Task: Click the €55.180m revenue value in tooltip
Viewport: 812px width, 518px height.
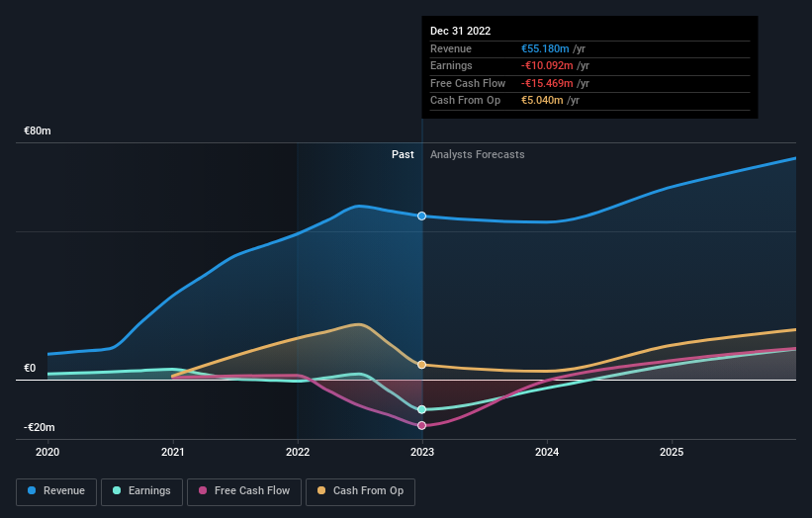Action: [x=545, y=48]
